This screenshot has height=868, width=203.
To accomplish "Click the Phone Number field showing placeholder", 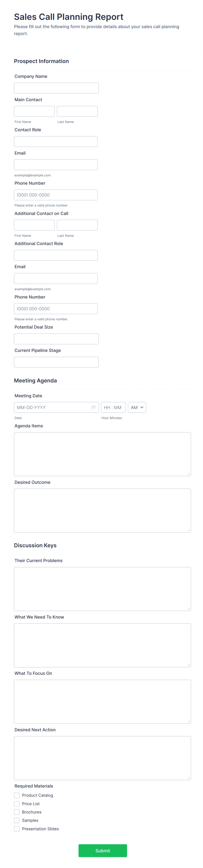I will tap(56, 194).
